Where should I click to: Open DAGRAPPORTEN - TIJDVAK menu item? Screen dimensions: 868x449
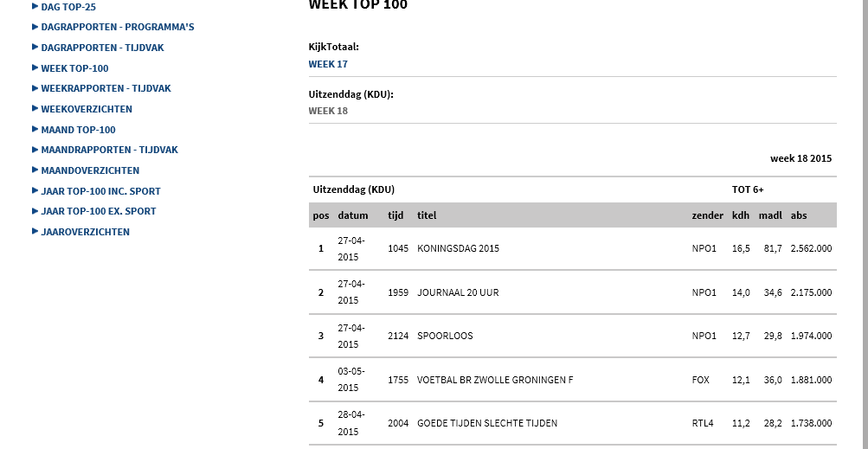tap(102, 48)
